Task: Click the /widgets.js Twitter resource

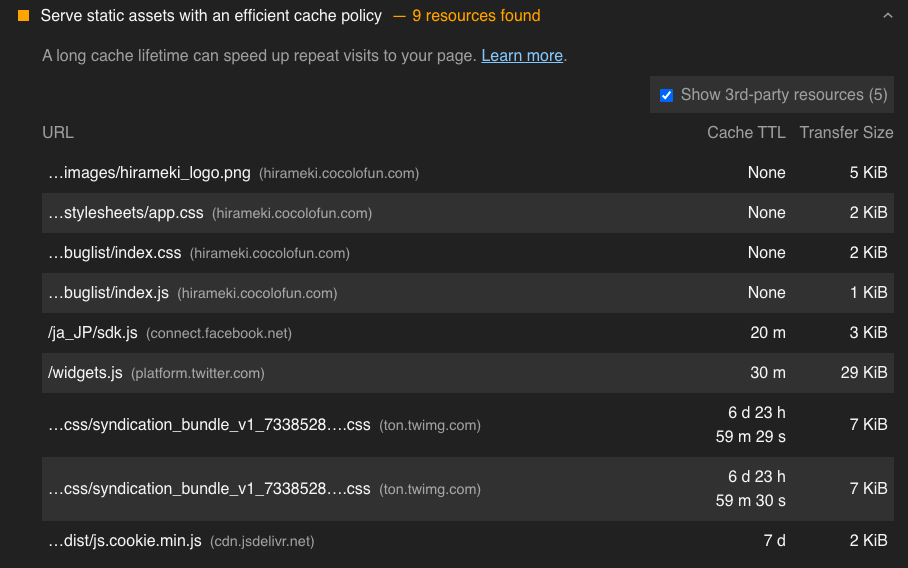Action: click(x=85, y=372)
